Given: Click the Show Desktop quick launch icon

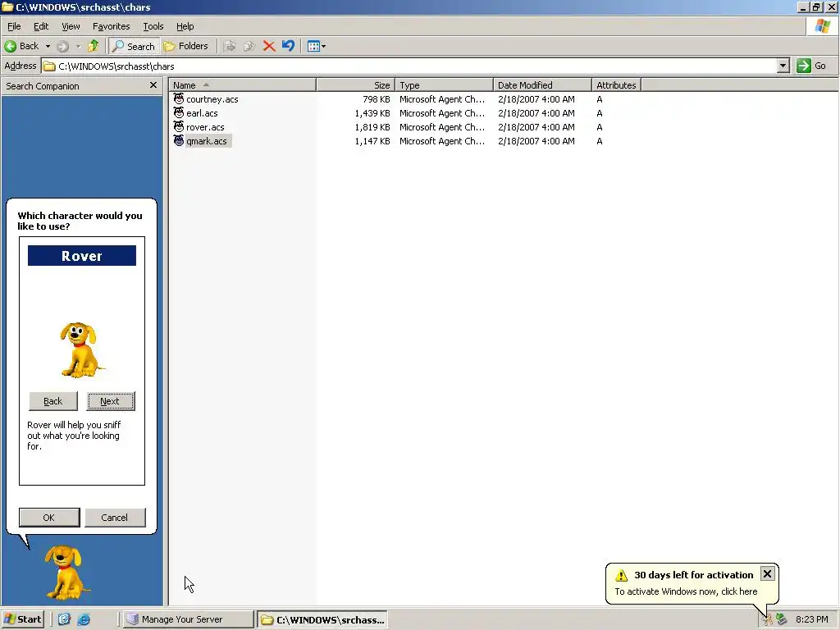Looking at the screenshot, I should click(64, 619).
